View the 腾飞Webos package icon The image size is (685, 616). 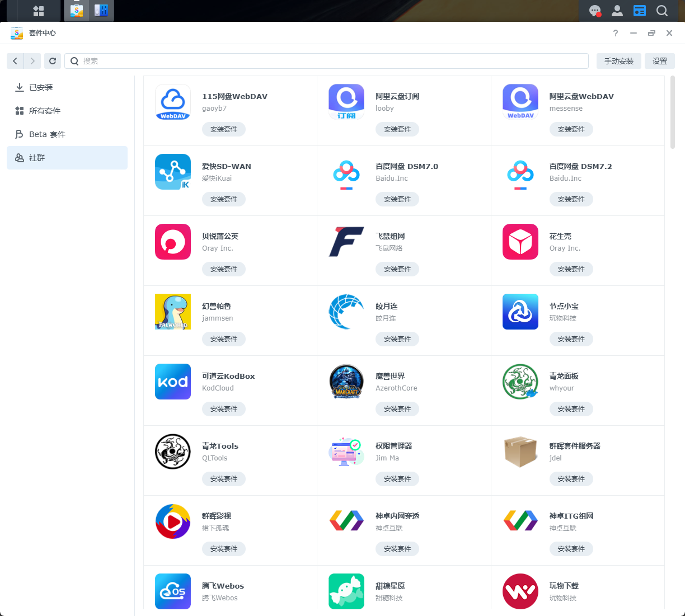173,591
